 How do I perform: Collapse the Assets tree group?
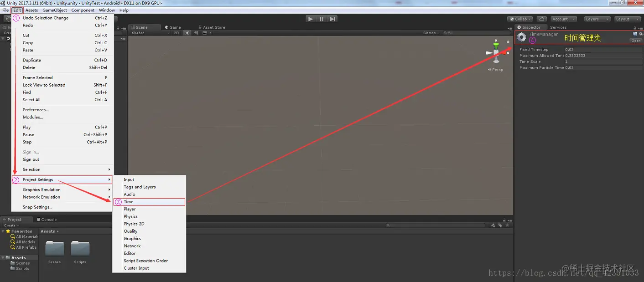[x=3, y=258]
